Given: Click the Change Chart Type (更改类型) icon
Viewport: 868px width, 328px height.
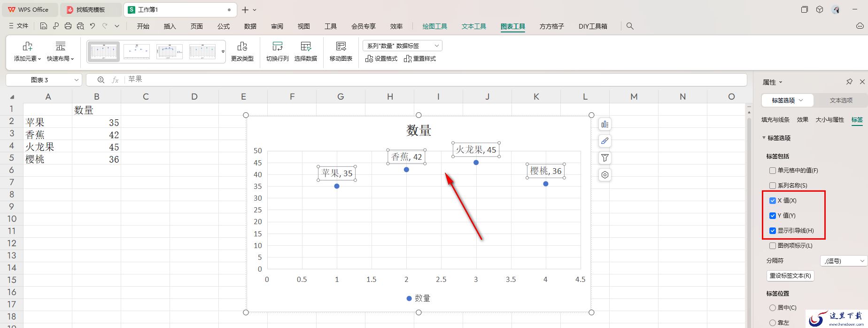Looking at the screenshot, I should click(x=242, y=46).
